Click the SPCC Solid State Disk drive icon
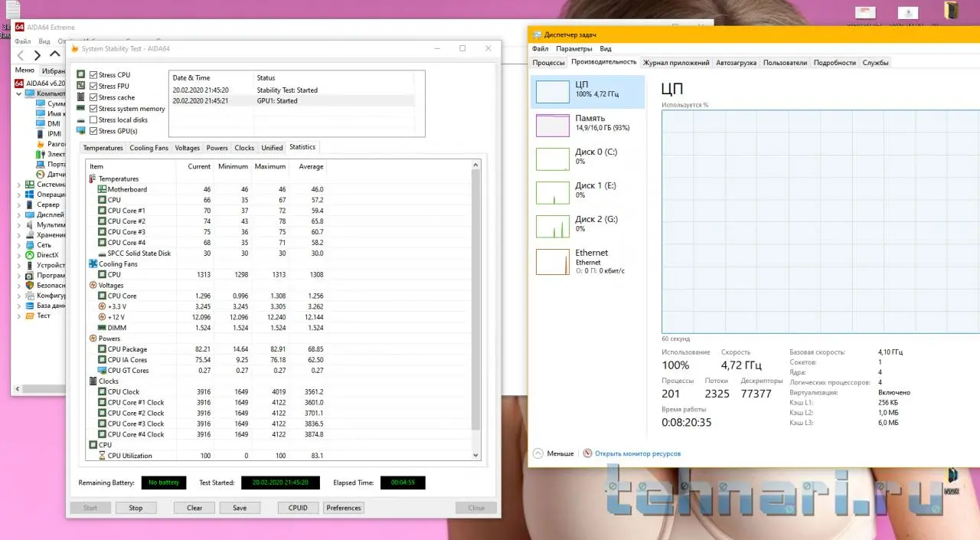Viewport: 980px width, 540px height. [102, 254]
